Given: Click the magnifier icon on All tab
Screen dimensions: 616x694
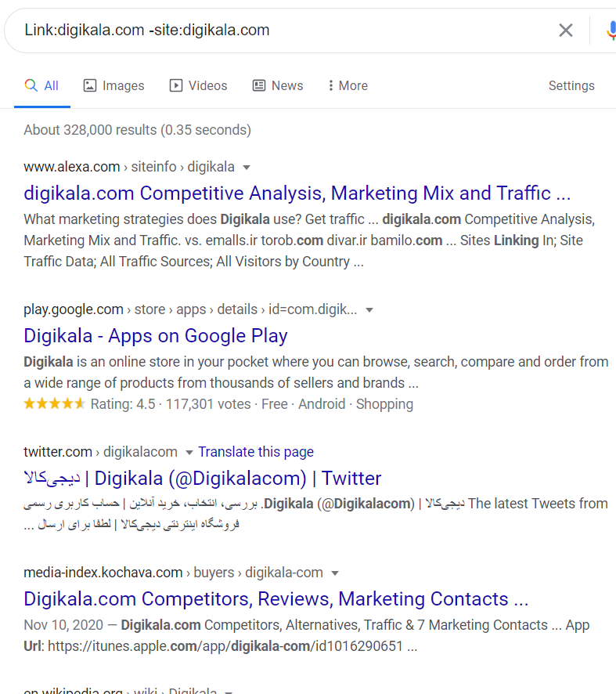Looking at the screenshot, I should 31,85.
